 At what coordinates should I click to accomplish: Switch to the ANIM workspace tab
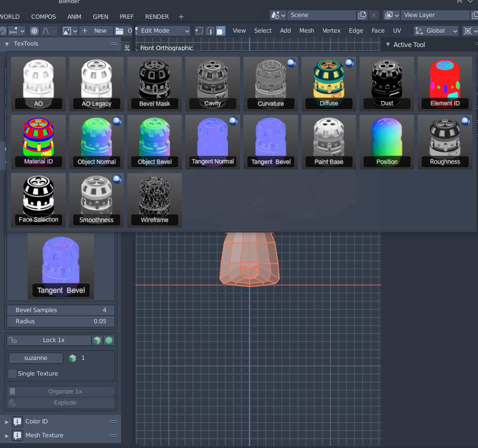75,17
